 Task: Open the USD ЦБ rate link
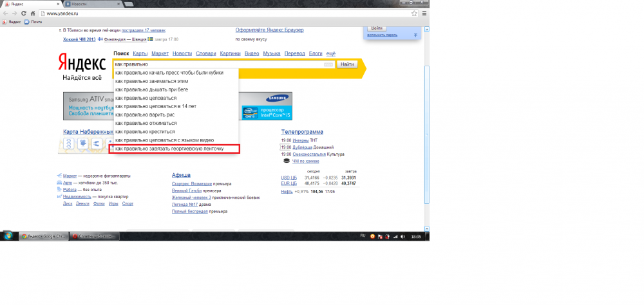[x=289, y=178]
